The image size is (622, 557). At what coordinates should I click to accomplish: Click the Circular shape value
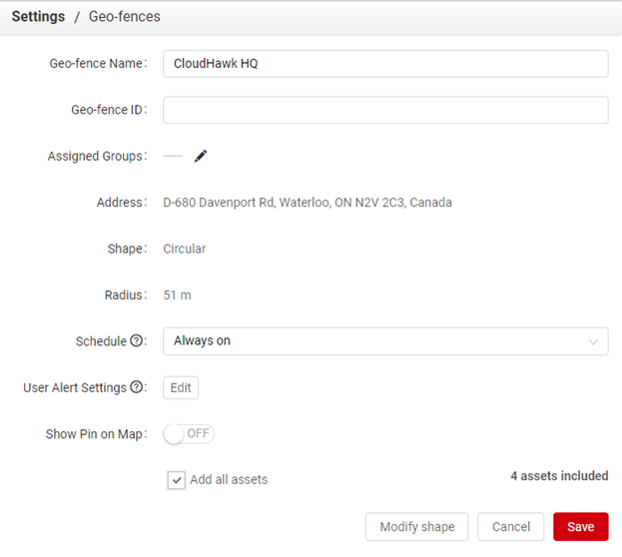(x=184, y=249)
